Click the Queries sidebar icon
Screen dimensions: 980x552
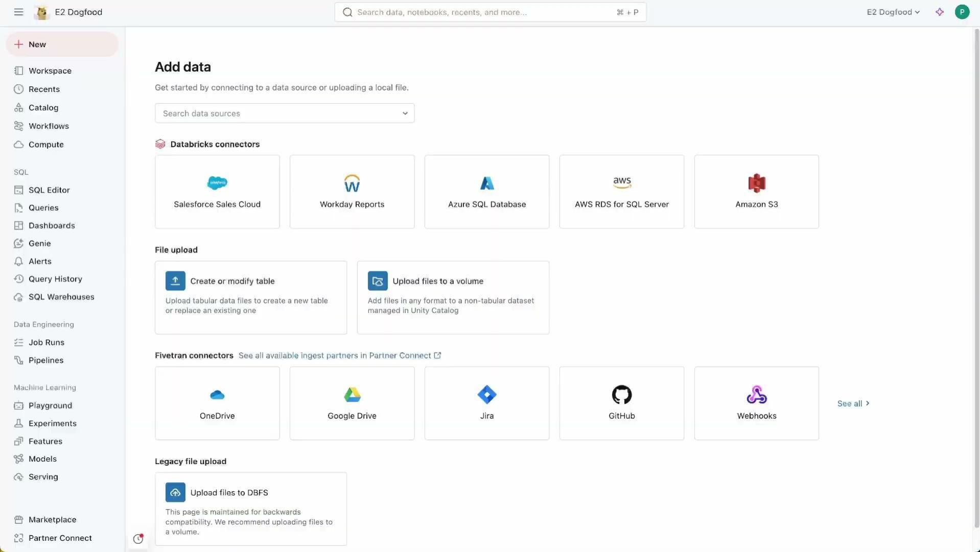tap(19, 208)
